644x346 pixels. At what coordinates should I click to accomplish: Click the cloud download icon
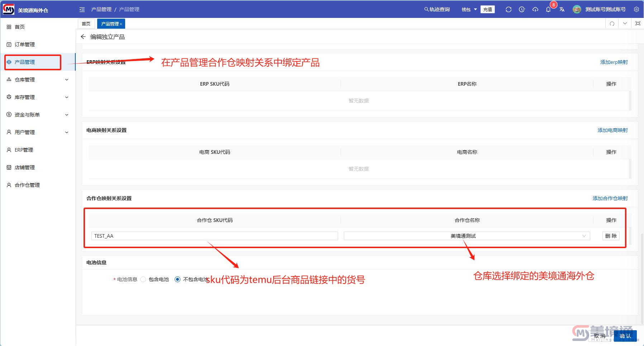click(x=535, y=9)
